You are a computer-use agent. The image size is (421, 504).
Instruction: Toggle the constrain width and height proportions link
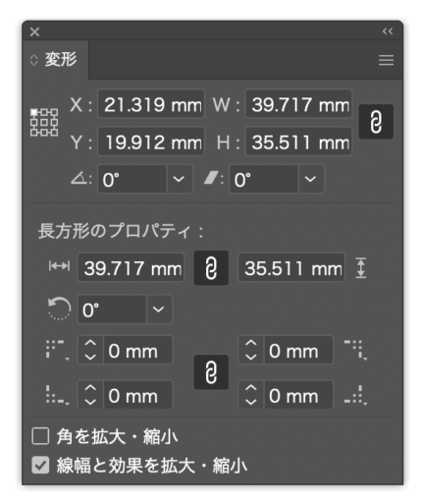(x=376, y=122)
